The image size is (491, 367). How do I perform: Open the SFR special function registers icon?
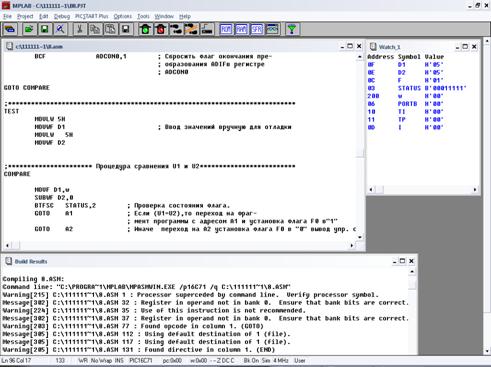(256, 29)
